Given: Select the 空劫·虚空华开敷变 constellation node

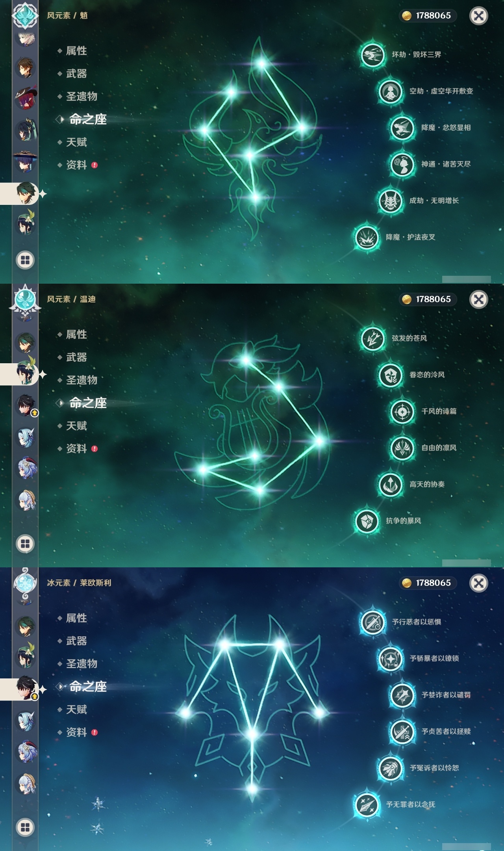Looking at the screenshot, I should tap(390, 91).
